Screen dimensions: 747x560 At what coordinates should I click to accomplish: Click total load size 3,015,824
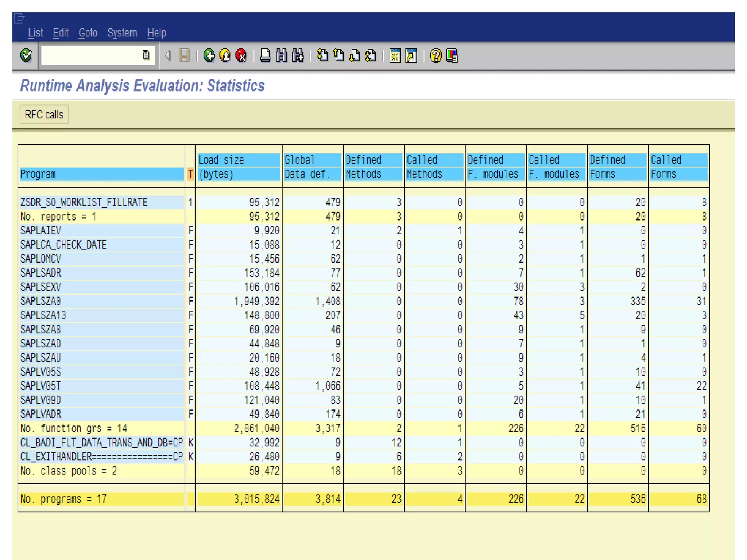pyautogui.click(x=257, y=499)
